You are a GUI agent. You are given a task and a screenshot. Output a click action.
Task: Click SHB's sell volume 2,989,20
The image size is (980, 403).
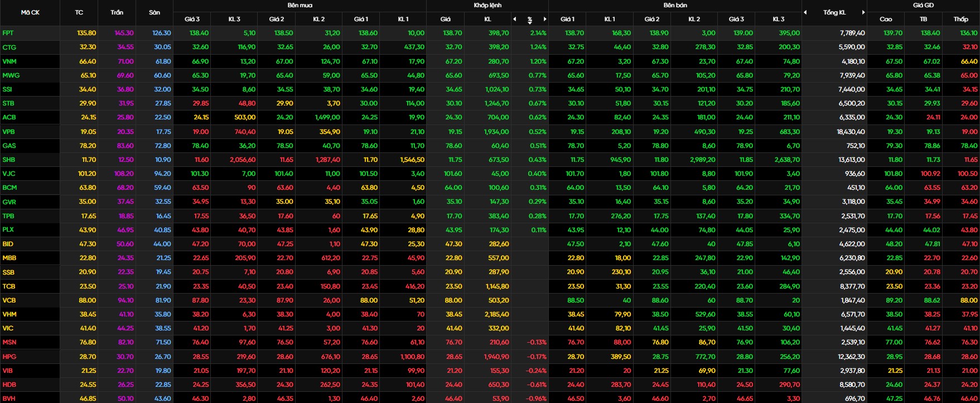702,160
